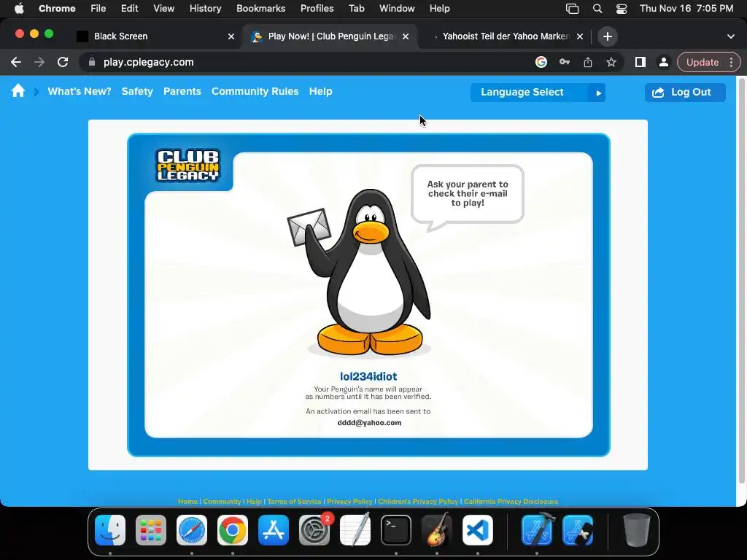The width and height of the screenshot is (747, 560).
Task: Open the Safety link
Action: (137, 91)
